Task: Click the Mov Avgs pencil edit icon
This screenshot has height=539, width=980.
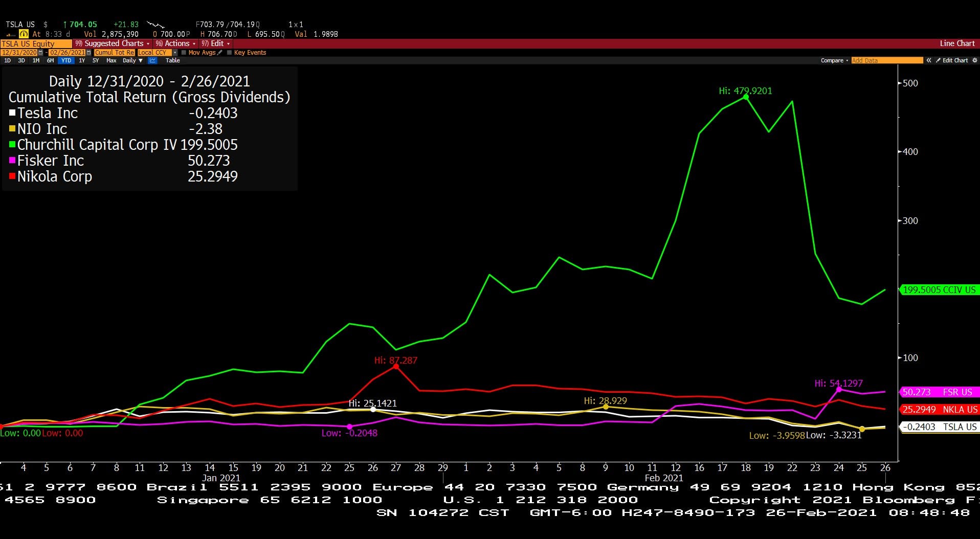Action: pos(220,53)
